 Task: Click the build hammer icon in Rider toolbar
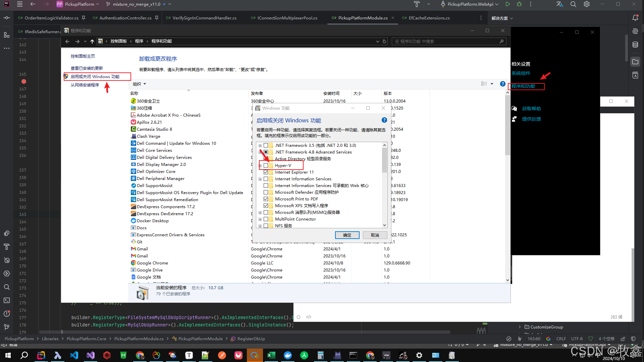pos(417,4)
